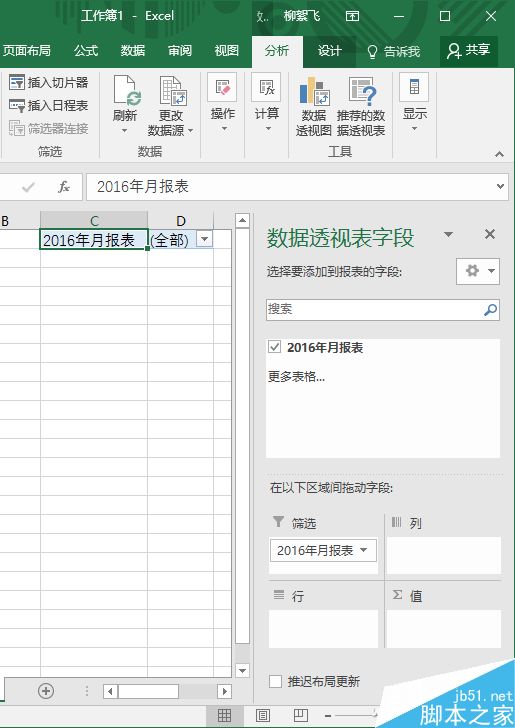Click the horizontal scrollbar right arrow
The image size is (515, 728).
tap(225, 691)
